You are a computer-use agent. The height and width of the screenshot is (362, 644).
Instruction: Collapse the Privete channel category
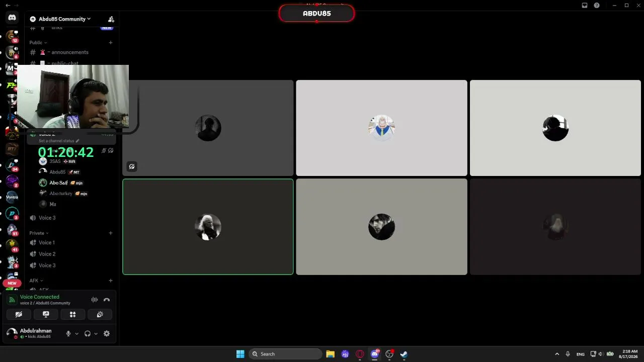tap(39, 233)
